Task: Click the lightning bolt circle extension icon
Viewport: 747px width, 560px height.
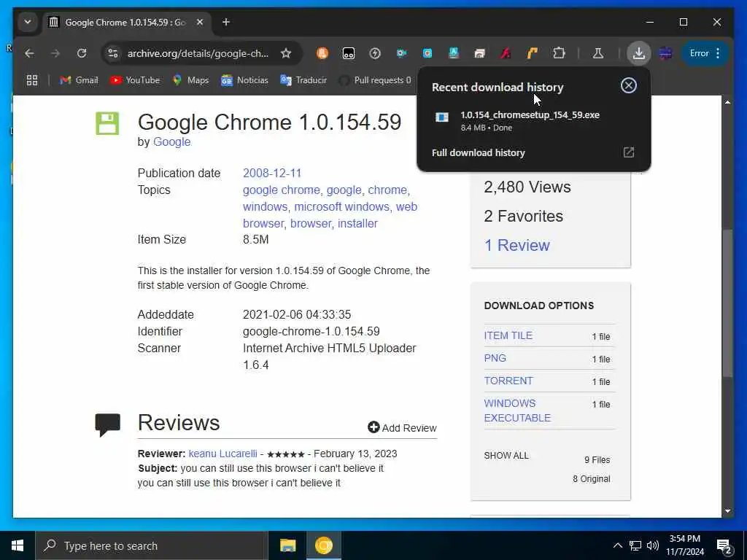Action: pos(375,53)
